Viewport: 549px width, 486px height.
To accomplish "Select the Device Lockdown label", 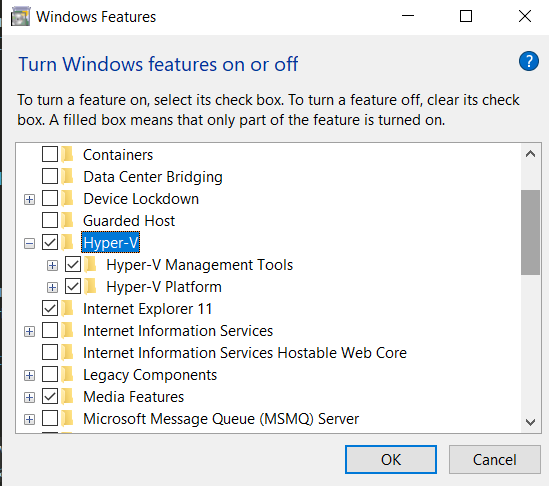I will pos(141,199).
